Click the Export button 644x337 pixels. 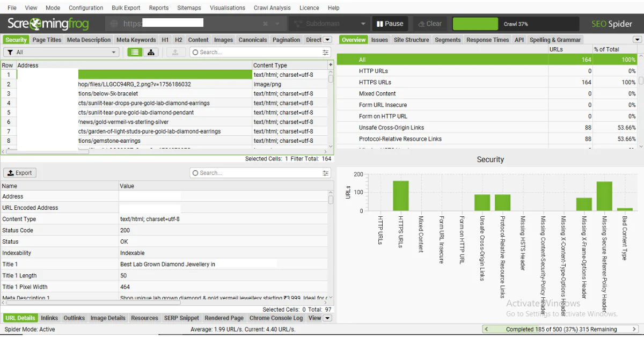coord(20,173)
